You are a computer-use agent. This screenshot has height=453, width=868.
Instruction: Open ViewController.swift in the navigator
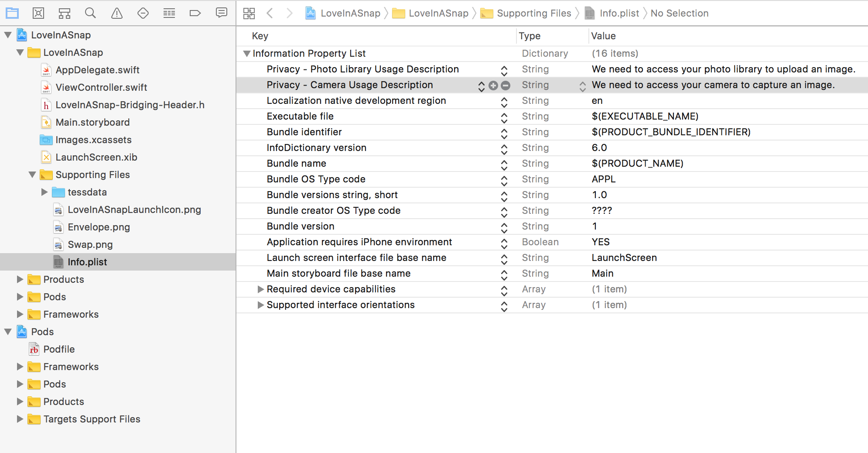coord(101,87)
